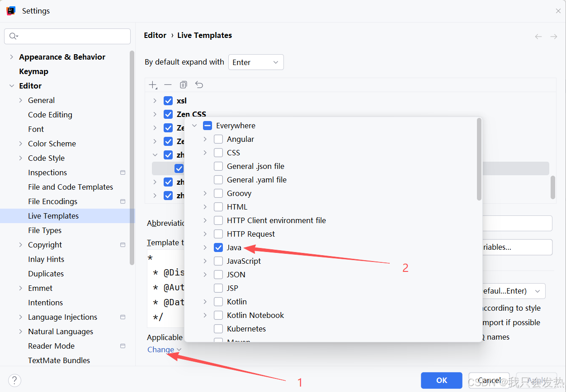
Task: Open File and Code Templates page
Action: [71, 187]
